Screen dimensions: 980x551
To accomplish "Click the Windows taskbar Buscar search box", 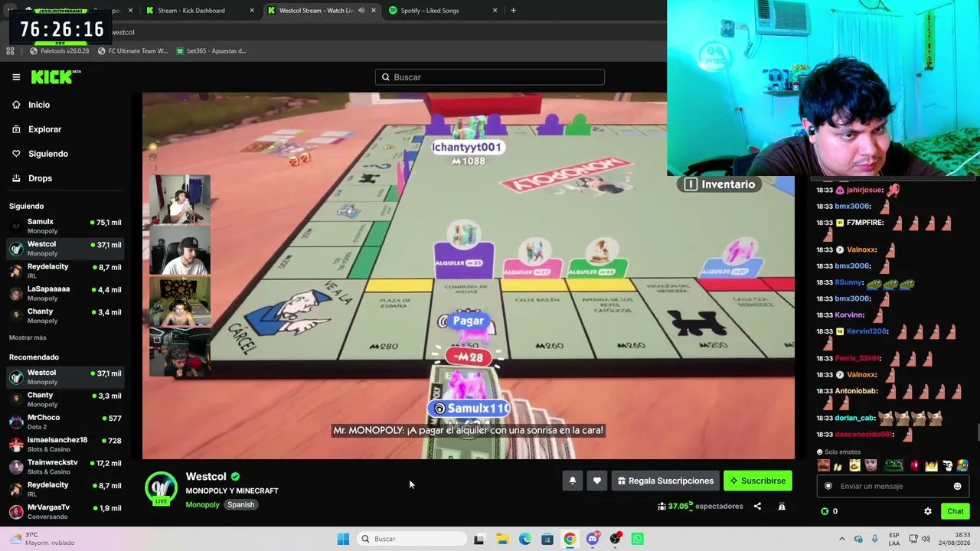I will 412,539.
